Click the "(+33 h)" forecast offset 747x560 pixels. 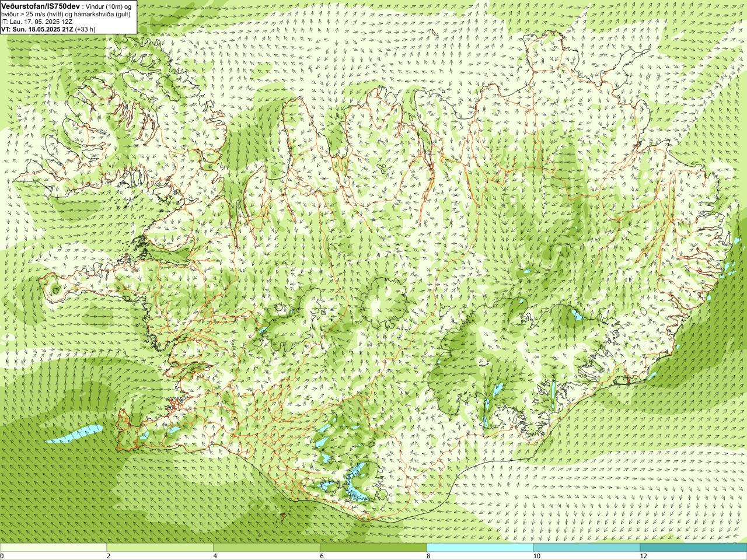click(85, 29)
